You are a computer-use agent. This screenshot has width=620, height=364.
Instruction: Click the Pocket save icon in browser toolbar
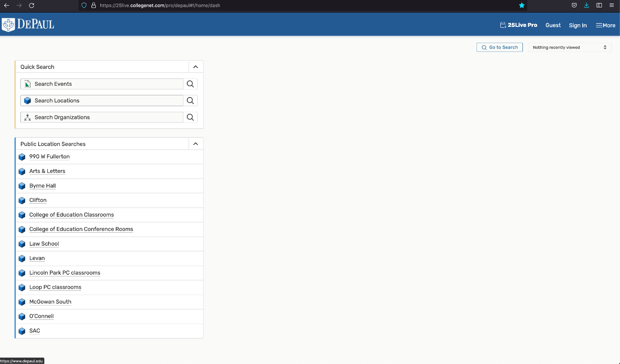tap(574, 6)
